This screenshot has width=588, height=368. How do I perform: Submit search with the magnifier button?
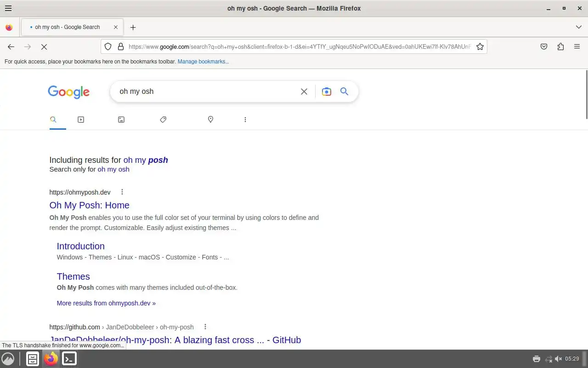pos(344,92)
